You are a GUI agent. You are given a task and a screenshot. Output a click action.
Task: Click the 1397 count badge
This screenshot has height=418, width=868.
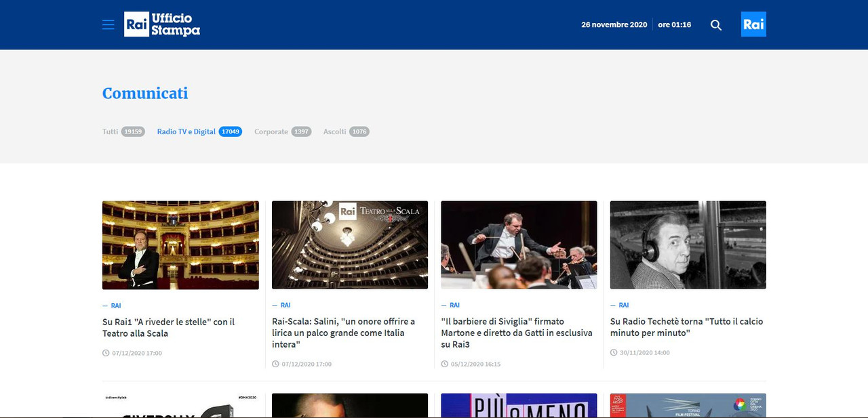point(301,131)
